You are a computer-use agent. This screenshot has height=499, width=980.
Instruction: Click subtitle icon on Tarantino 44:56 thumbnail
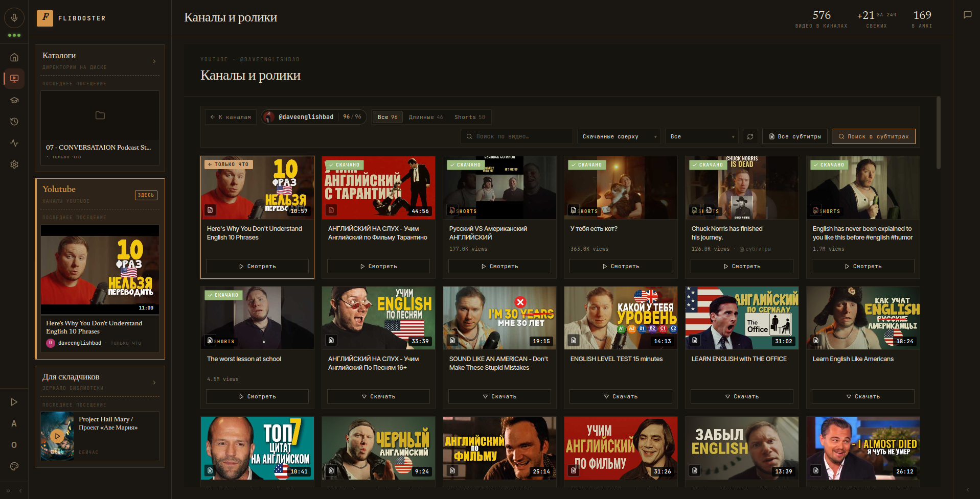click(331, 210)
